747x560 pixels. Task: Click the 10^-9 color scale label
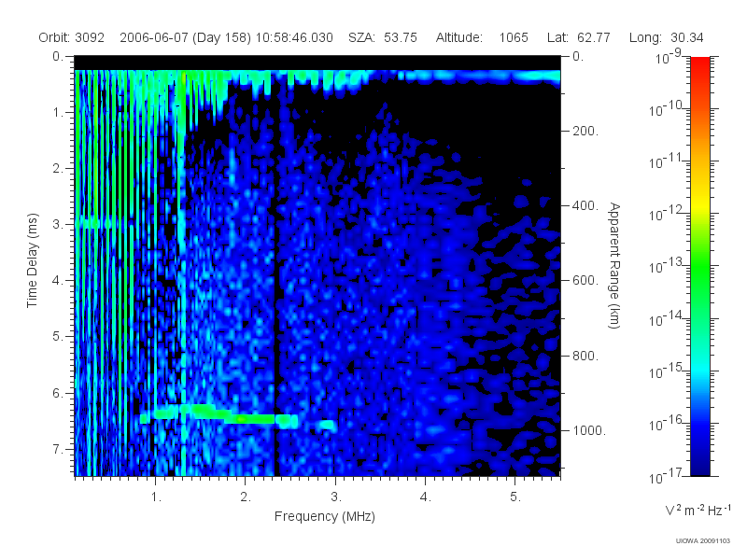click(x=669, y=57)
